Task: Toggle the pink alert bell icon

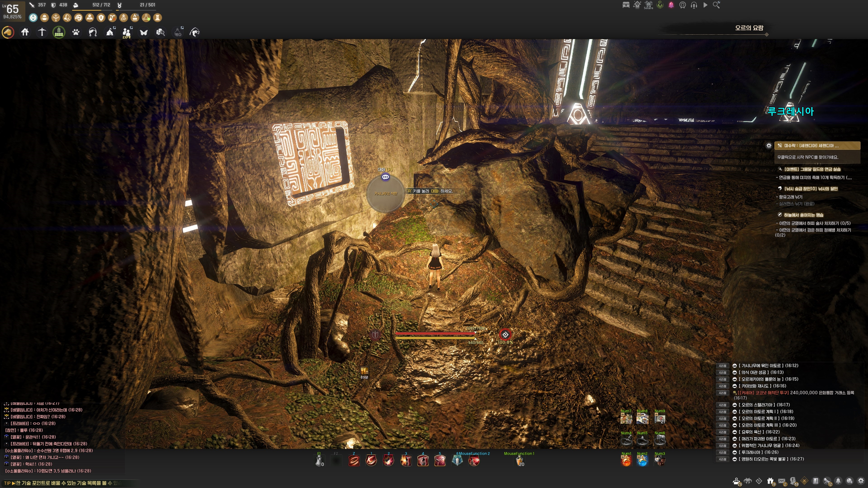Action: 671,5
